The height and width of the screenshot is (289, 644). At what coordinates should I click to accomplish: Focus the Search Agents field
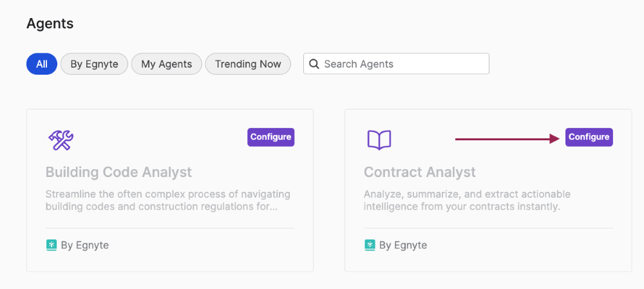tap(402, 64)
